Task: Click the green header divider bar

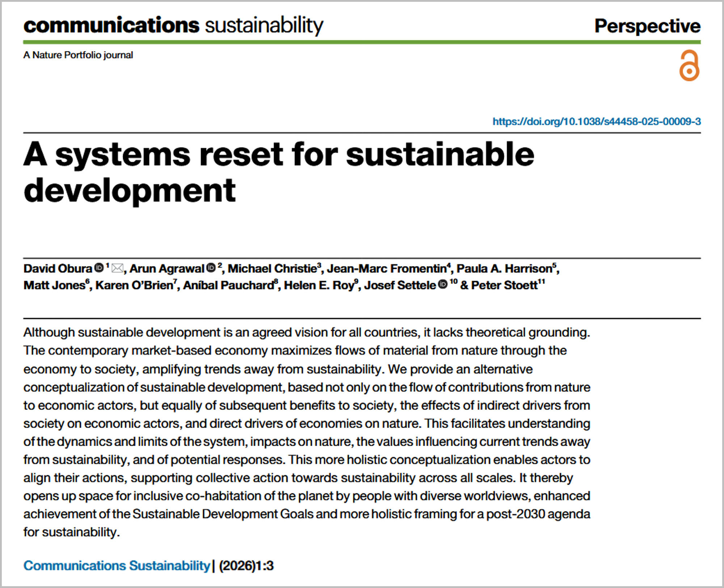Action: coord(362,42)
